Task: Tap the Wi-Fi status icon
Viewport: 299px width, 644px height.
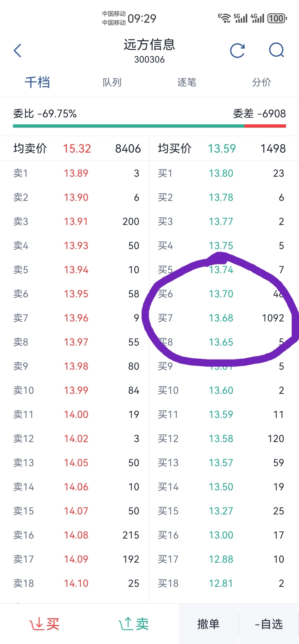Action: (224, 18)
